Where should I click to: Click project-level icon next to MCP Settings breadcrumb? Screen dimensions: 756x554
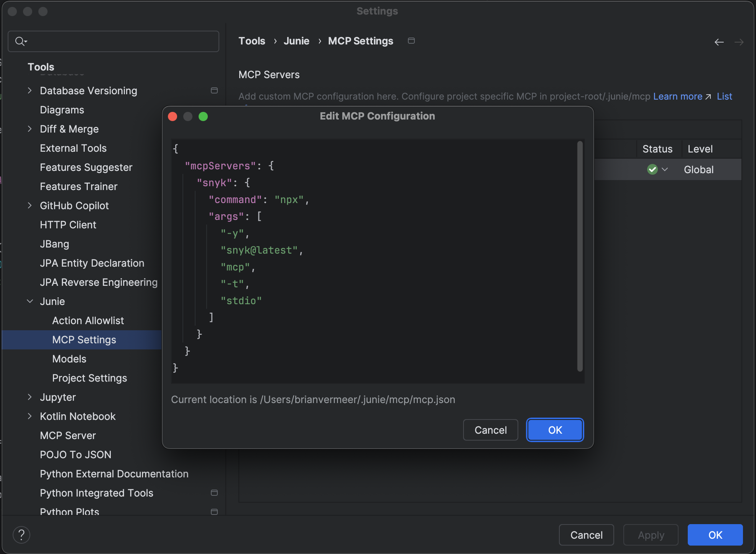click(x=411, y=41)
